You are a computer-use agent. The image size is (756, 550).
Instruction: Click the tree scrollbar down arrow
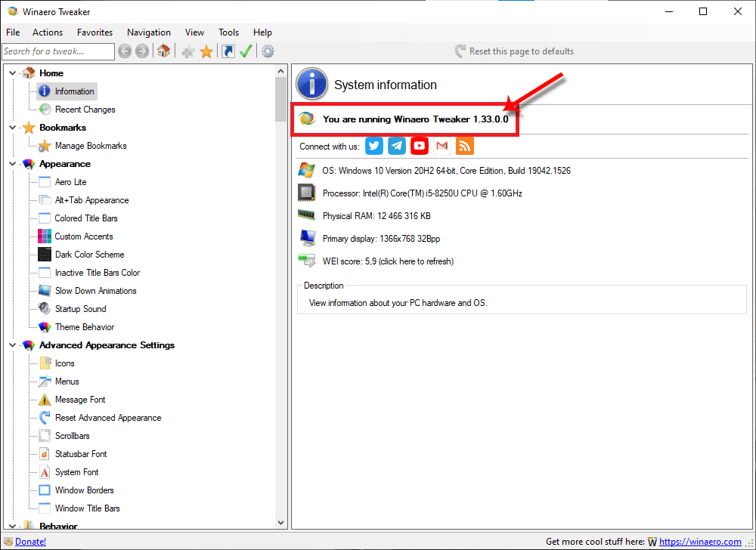(281, 523)
